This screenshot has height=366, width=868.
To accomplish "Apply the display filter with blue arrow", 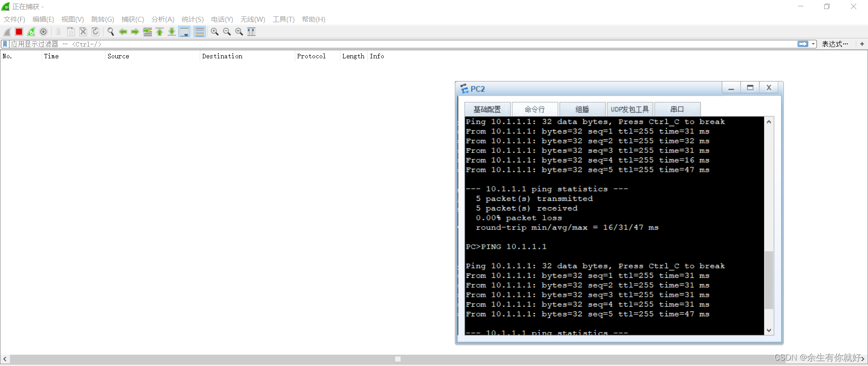I will click(803, 44).
